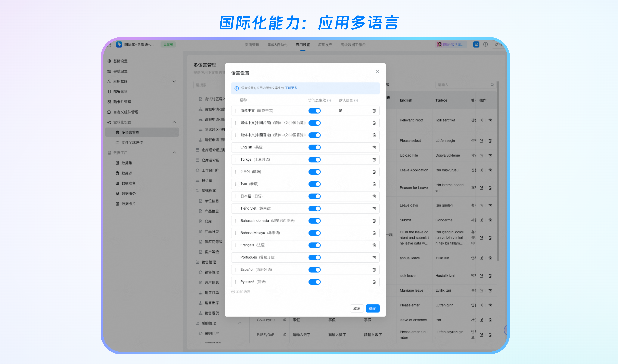
Task: Open the 国际化仓库 user menu
Action: pyautogui.click(x=451, y=44)
